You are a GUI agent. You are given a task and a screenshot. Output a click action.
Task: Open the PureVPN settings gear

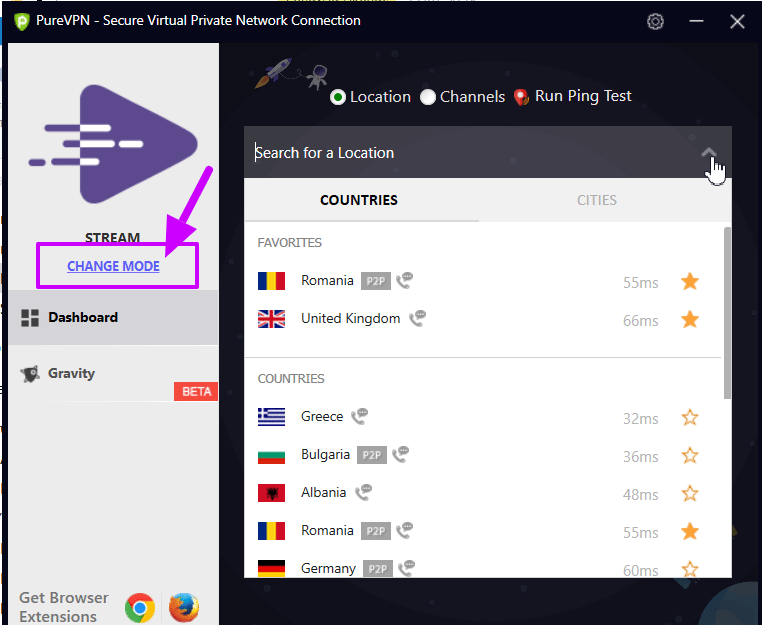[x=655, y=21]
